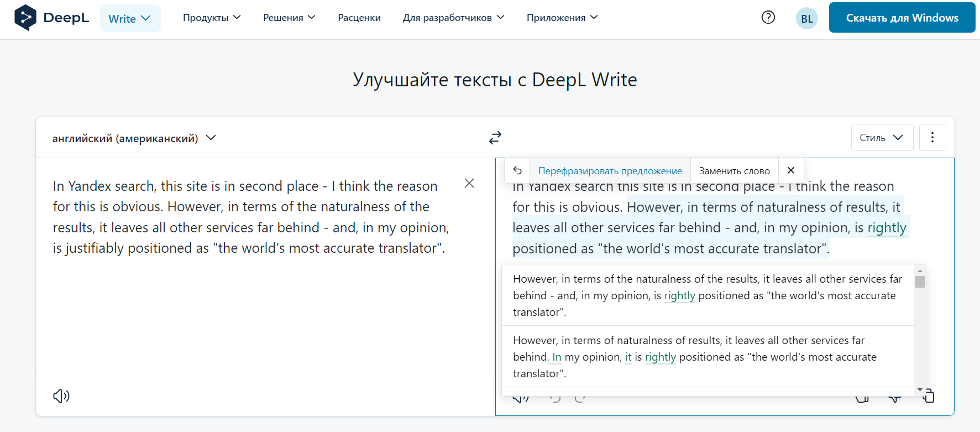Expand the Write product dropdown
The width and height of the screenshot is (980, 432).
pyautogui.click(x=130, y=18)
